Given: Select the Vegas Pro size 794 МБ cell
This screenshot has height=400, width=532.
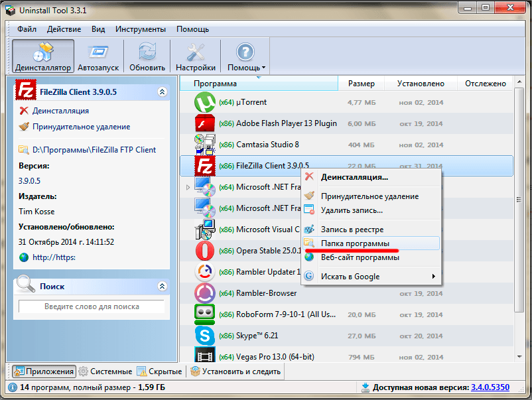Looking at the screenshot, I should coord(362,358).
